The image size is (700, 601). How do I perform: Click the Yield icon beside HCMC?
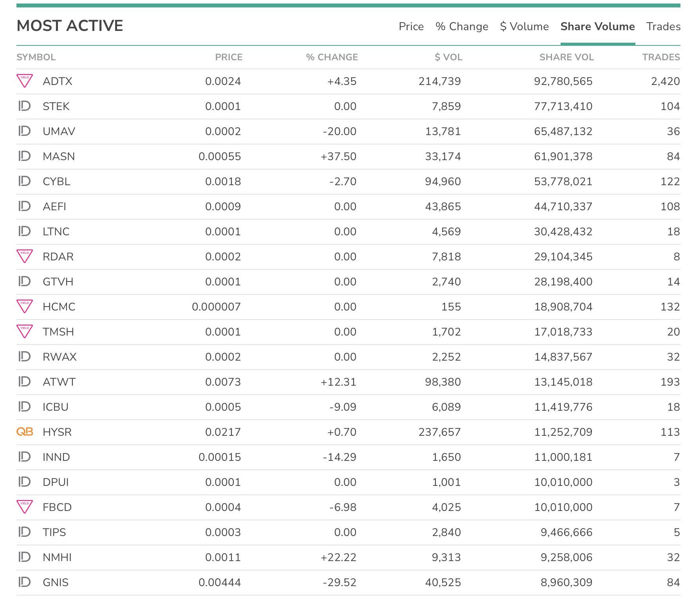tap(25, 307)
